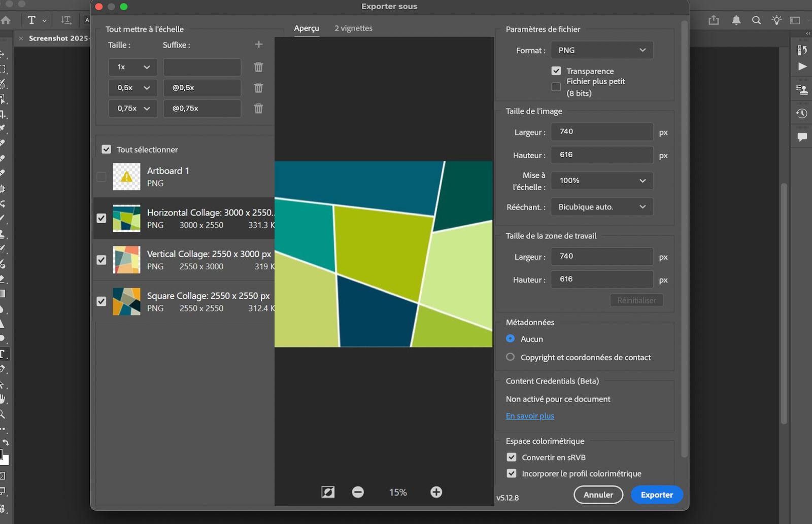Toggle the preview background color icon
The width and height of the screenshot is (812, 524).
tap(328, 492)
